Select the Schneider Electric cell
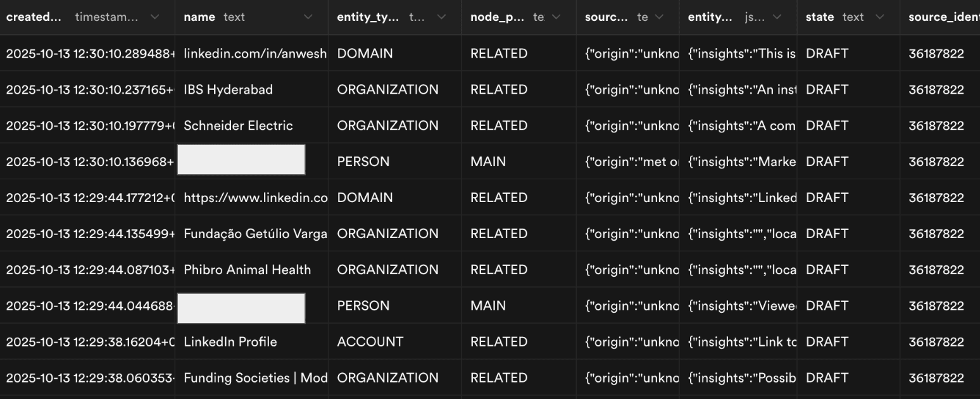This screenshot has width=980, height=399. pos(238,125)
